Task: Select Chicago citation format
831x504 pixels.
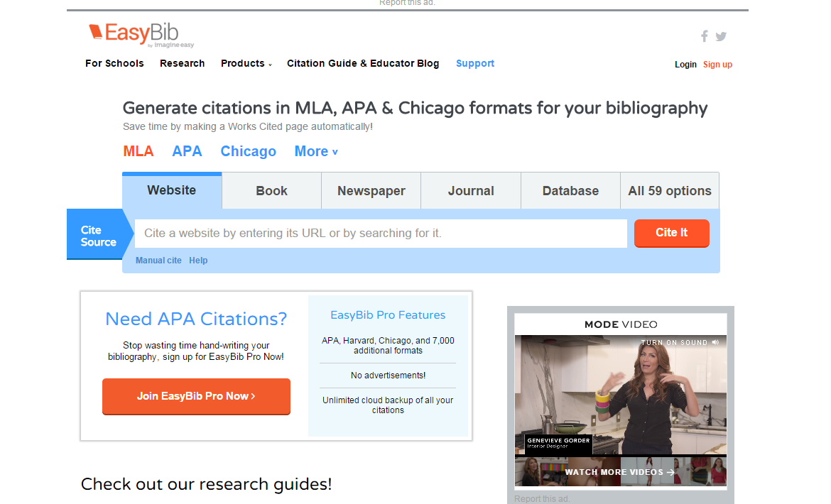Action: click(x=248, y=151)
